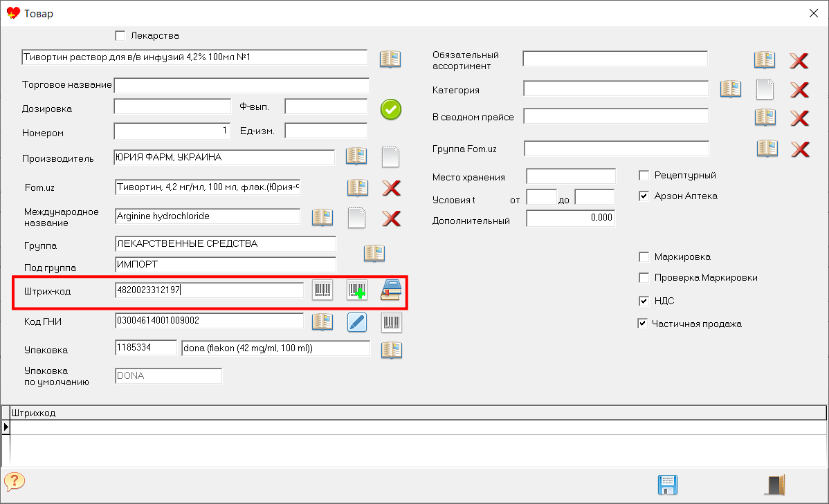Click the product name input field
Image resolution: width=829 pixels, height=504 pixels.
[194, 57]
